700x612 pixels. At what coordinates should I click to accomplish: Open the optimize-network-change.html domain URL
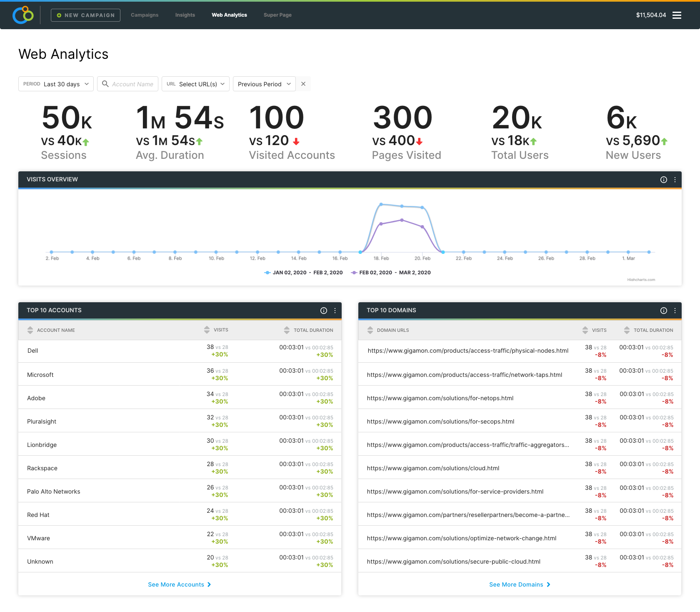click(462, 538)
